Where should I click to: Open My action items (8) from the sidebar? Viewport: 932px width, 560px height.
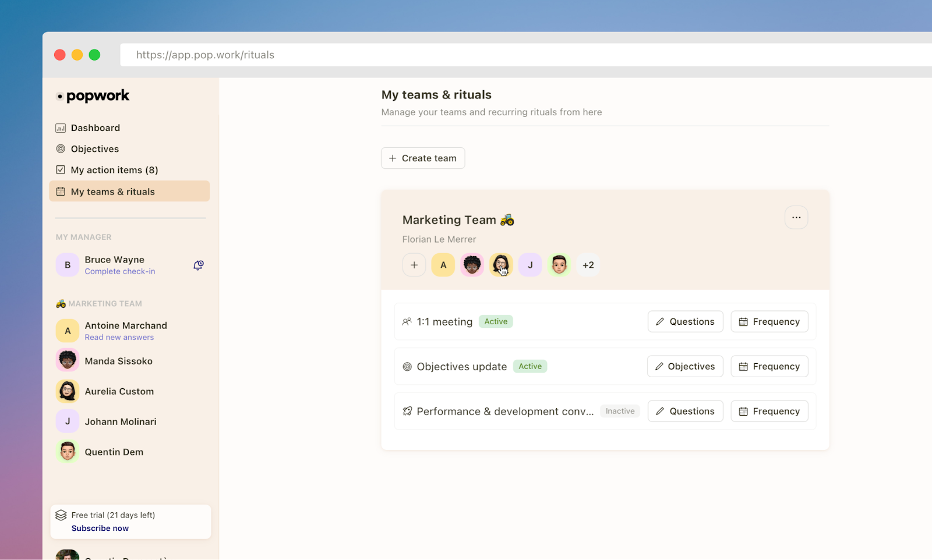[114, 169]
